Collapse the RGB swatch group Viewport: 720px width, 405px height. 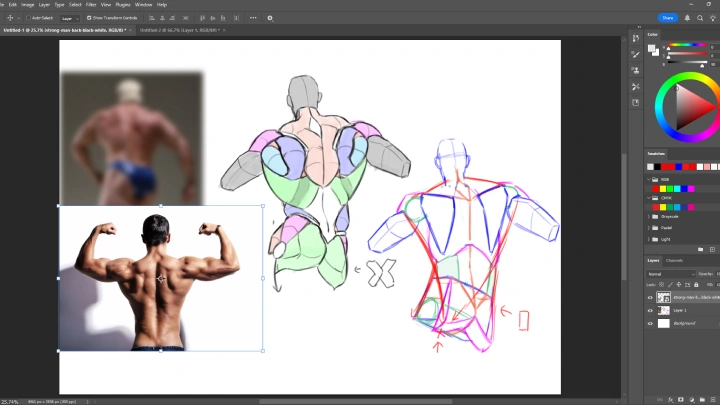tap(649, 180)
